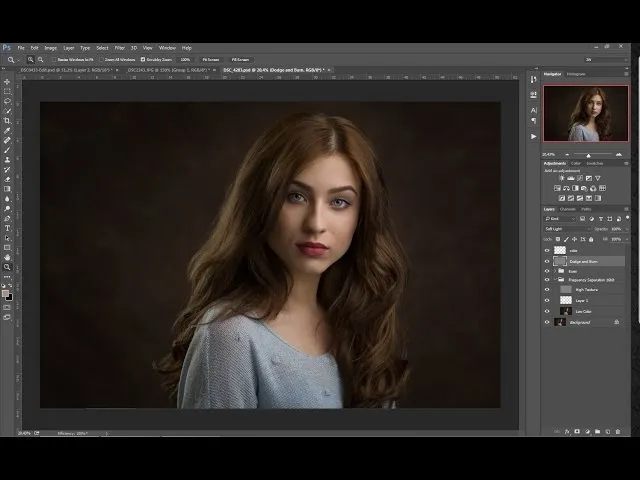
Task: Create a new group folder icon
Action: point(598,431)
